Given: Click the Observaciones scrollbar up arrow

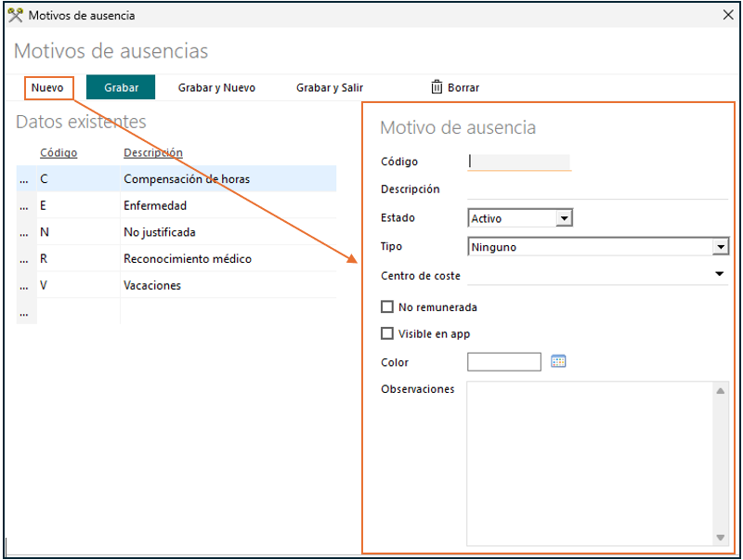Looking at the screenshot, I should tap(721, 391).
